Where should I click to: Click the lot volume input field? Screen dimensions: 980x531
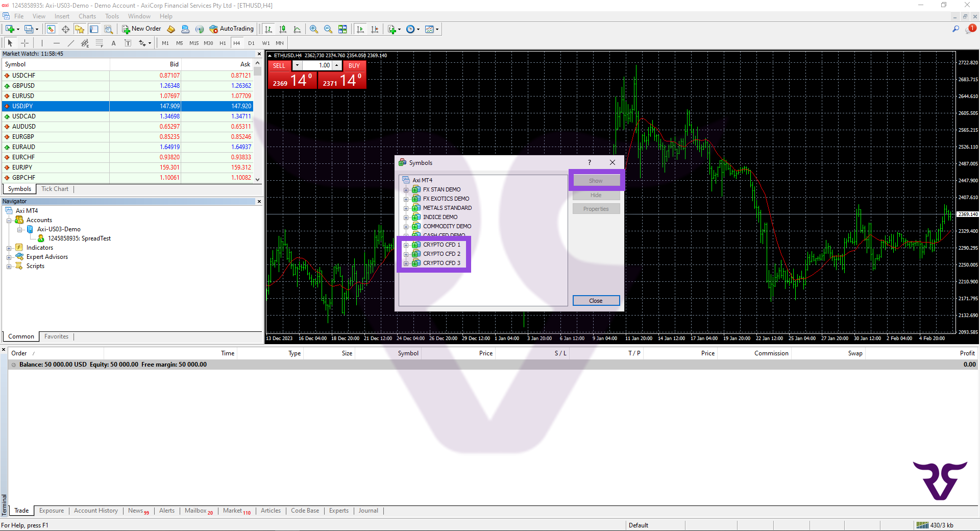point(317,66)
